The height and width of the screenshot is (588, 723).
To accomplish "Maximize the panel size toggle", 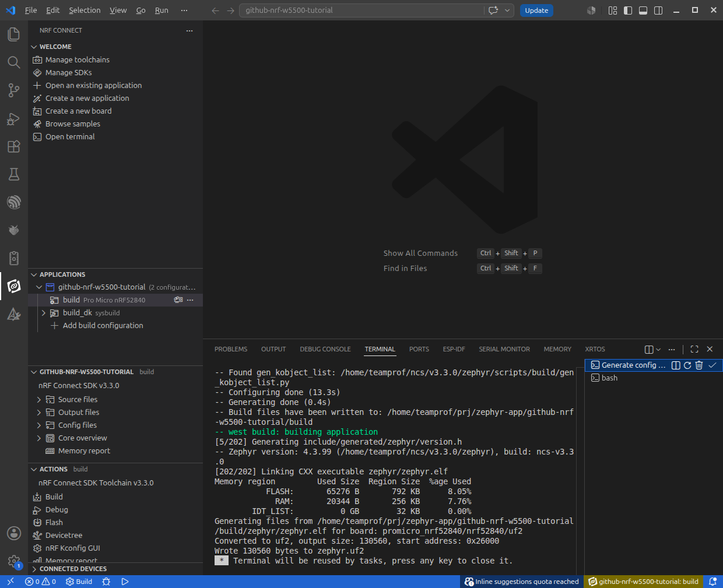I will (x=694, y=349).
